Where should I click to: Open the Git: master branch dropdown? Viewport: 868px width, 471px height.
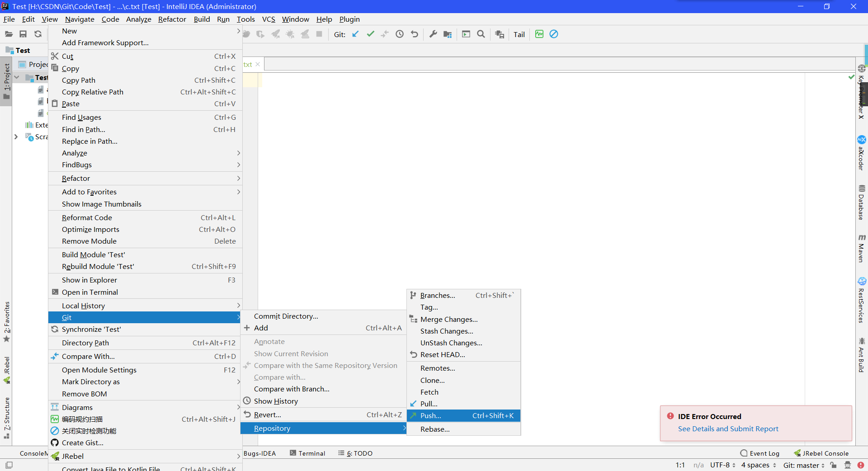804,465
